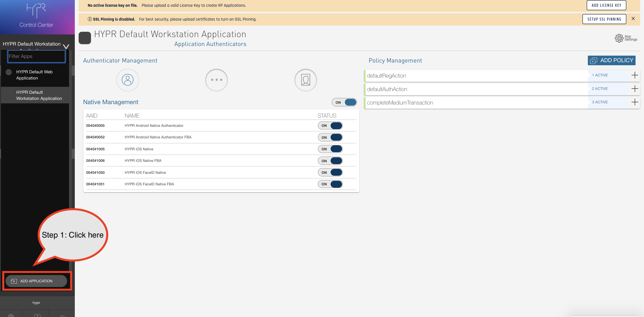Collapse the HYPR Default Workstation app dropdown chevron
Viewport: 644px width, 317px height.
tap(66, 47)
